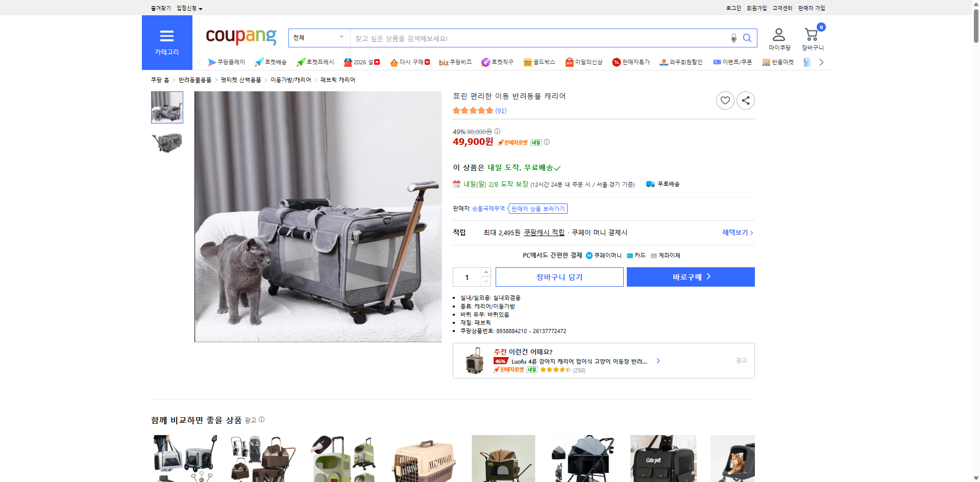Open the 전체 search category dropdown
980x482 pixels.
[x=318, y=37]
